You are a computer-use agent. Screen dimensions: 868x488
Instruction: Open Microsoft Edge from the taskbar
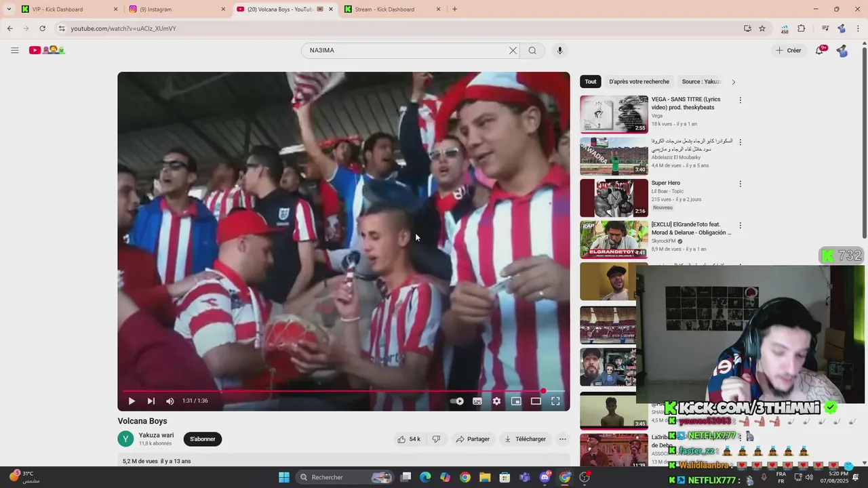[425, 477]
